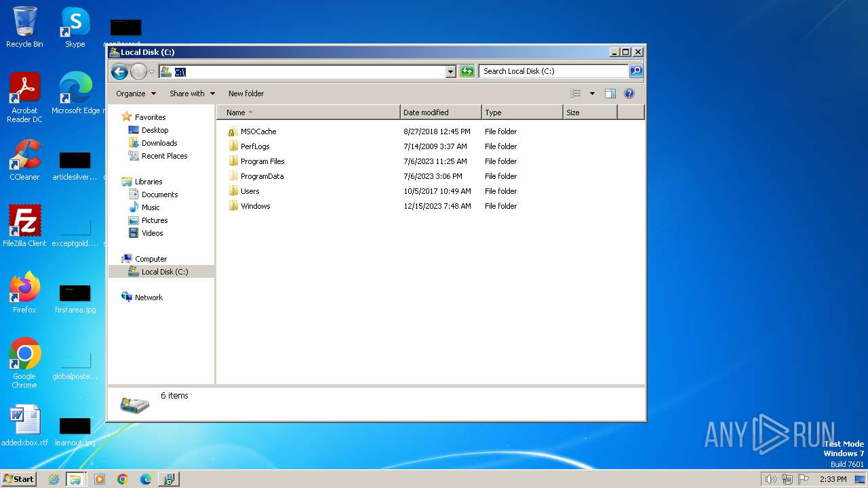The height and width of the screenshot is (488, 868).
Task: Select the Skype desktop shortcut
Action: coord(75,27)
